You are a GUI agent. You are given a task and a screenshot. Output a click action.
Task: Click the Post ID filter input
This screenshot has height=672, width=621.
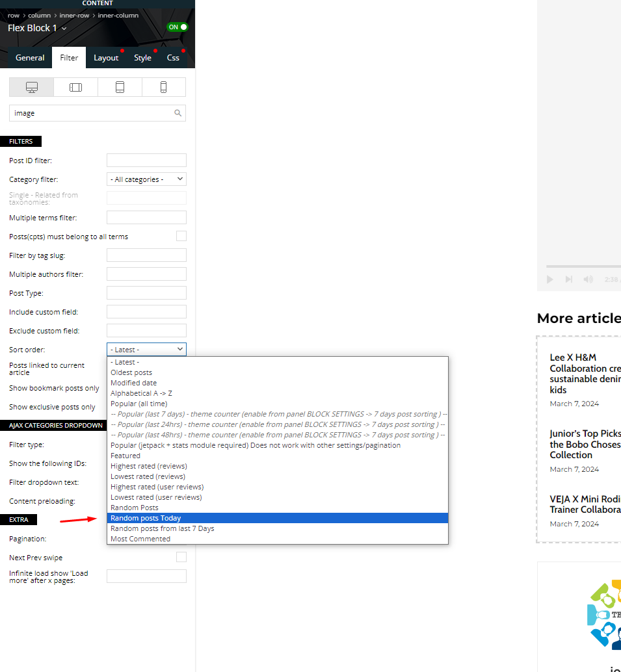[x=146, y=161]
